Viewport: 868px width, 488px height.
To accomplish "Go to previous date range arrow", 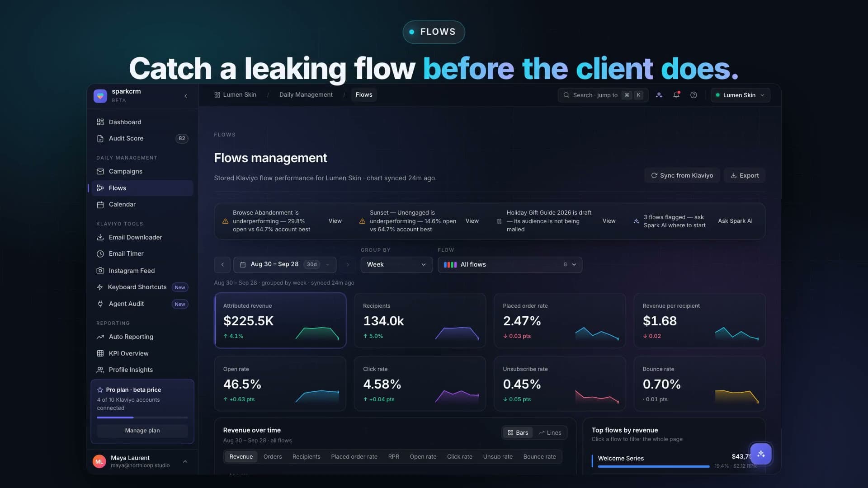I will [222, 264].
